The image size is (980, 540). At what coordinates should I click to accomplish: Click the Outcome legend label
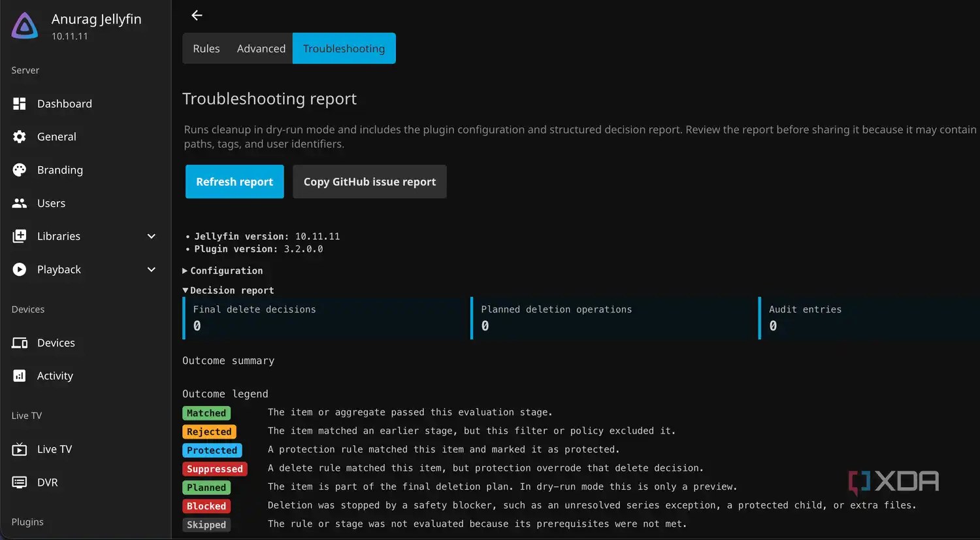(225, 394)
